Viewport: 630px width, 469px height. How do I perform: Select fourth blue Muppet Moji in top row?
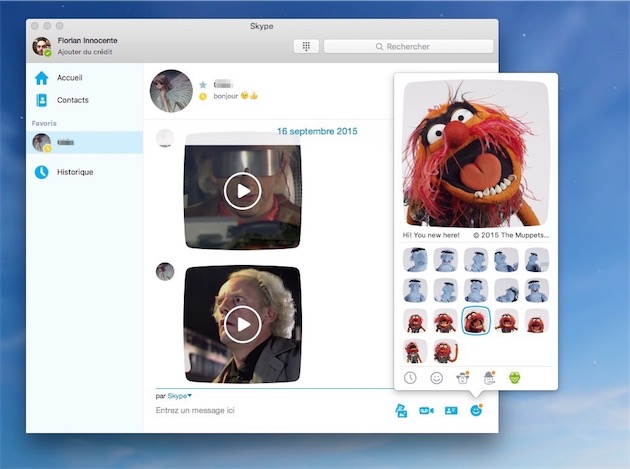point(506,260)
